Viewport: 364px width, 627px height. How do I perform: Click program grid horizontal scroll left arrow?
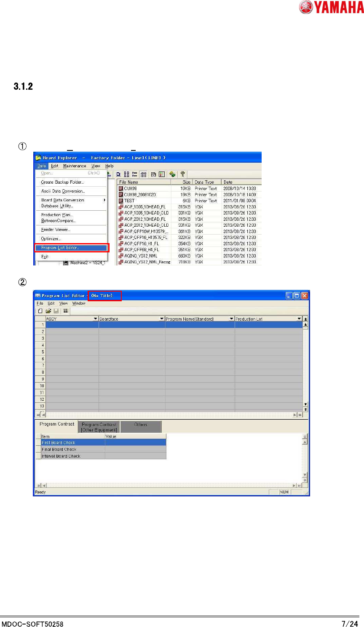pos(44,415)
